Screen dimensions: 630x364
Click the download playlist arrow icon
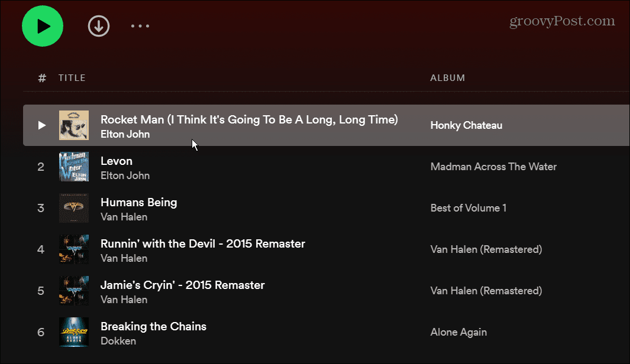pos(99,26)
